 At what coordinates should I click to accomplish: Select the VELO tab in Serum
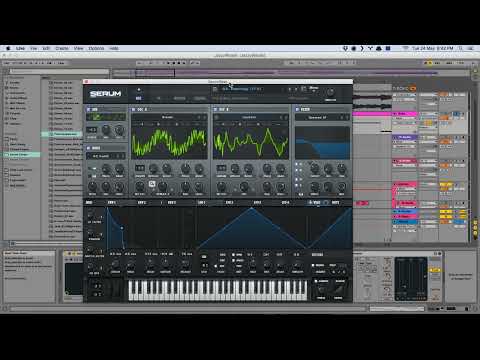click(316, 202)
